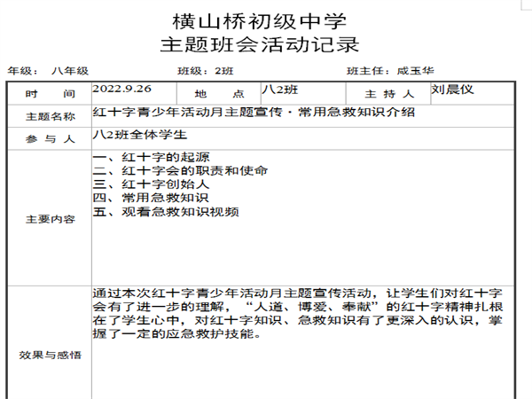This screenshot has height=399, width=532.
Task: Click the phrase “人道、博爱、奉献”
Action: pos(312,307)
